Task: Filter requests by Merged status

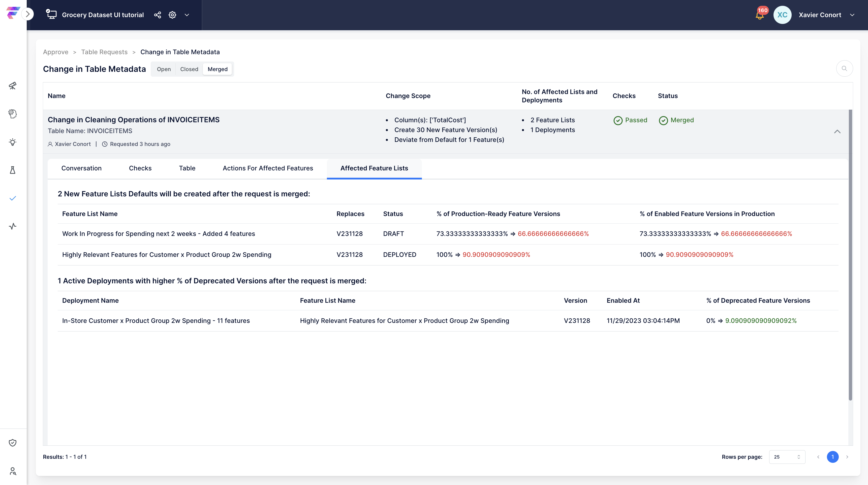Action: [218, 69]
